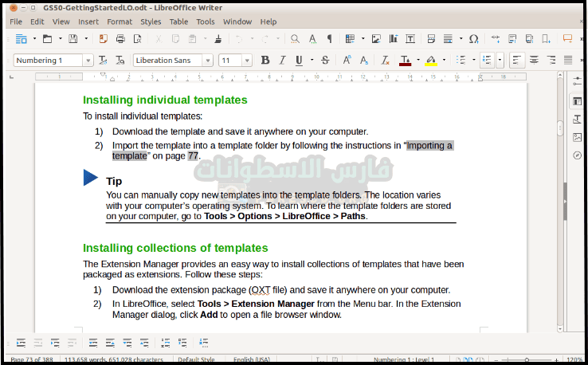The height and width of the screenshot is (365, 588).
Task: Toggle Italic formatting
Action: coord(282,60)
